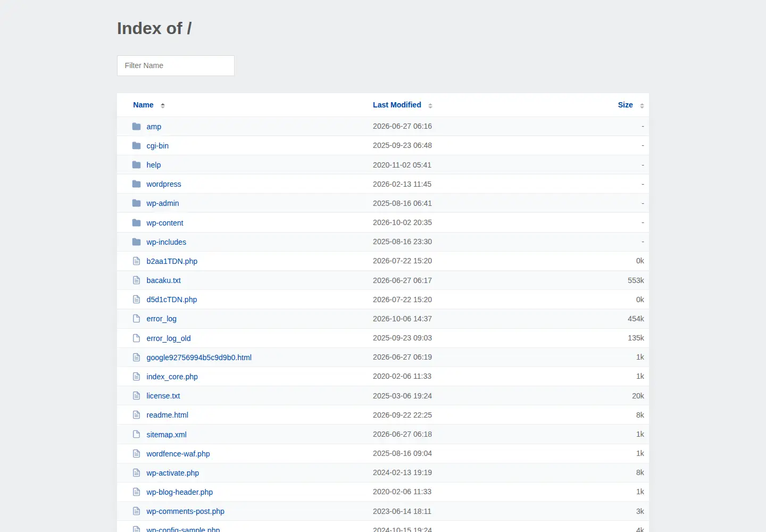The image size is (766, 532).
Task: Open the wp-comments-post.php file link
Action: (186, 511)
